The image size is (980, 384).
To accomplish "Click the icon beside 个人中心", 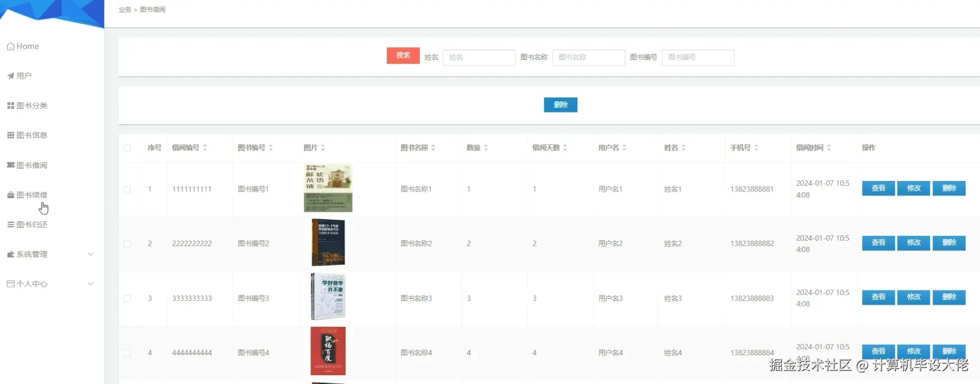I will (11, 284).
